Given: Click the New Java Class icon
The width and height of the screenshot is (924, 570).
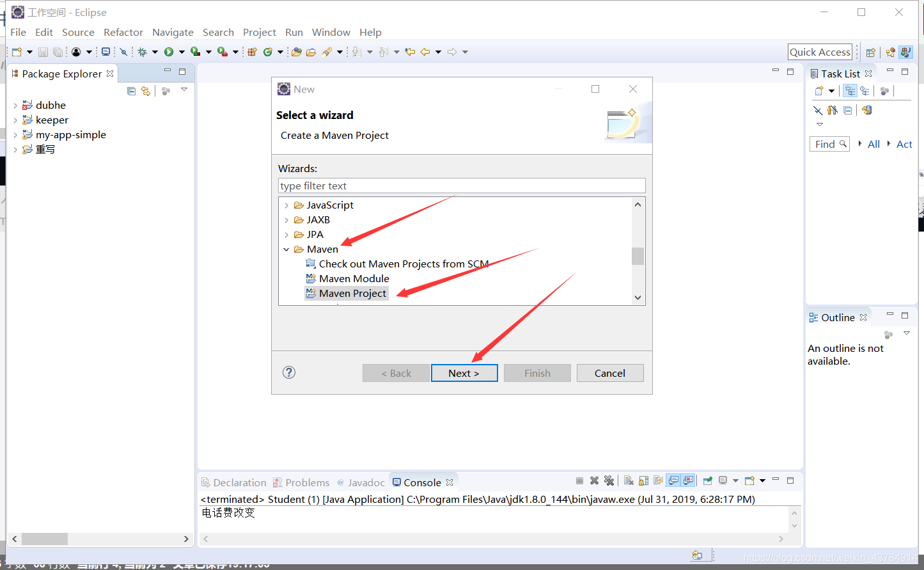Looking at the screenshot, I should [268, 52].
